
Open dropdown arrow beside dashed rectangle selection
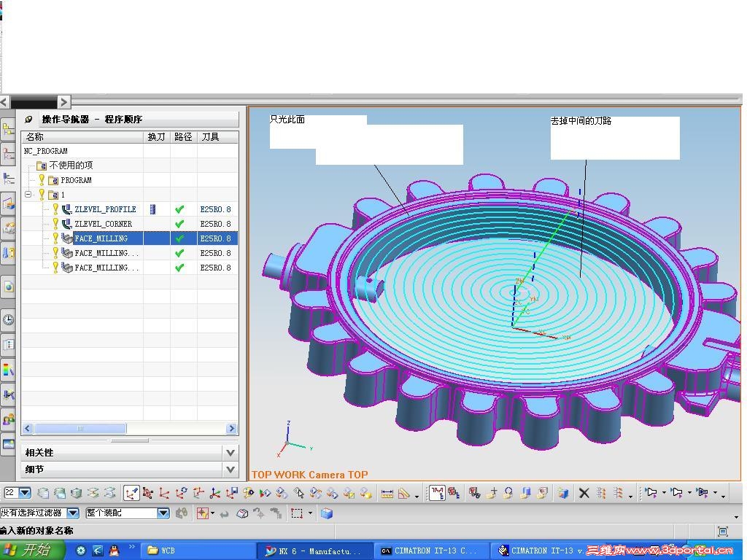pyautogui.click(x=310, y=513)
